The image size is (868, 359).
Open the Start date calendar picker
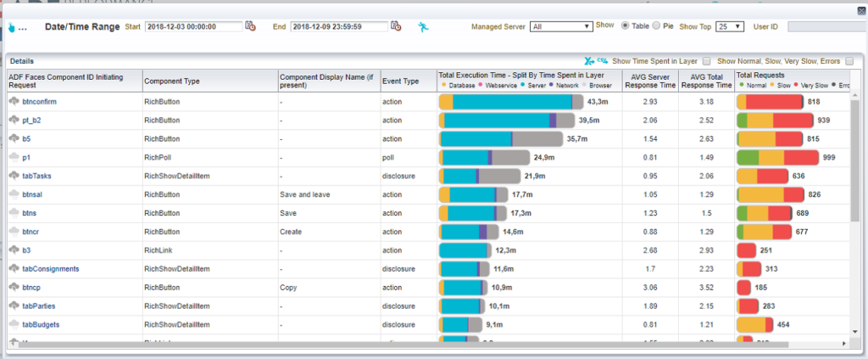tap(250, 26)
